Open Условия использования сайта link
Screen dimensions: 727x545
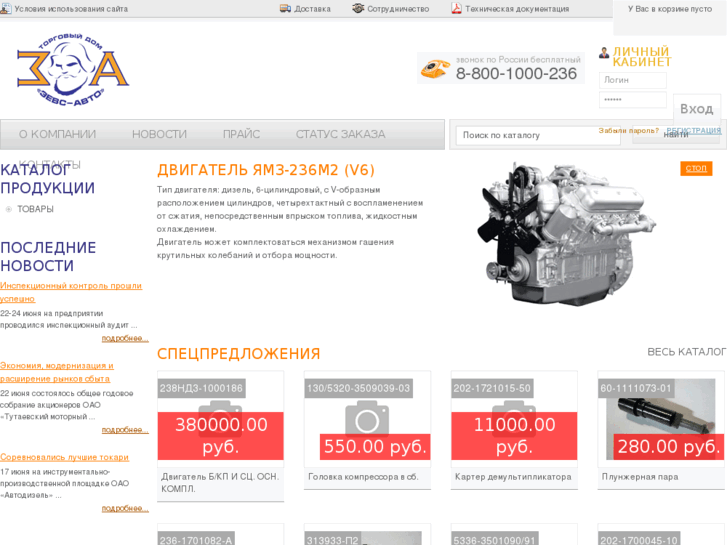(71, 9)
